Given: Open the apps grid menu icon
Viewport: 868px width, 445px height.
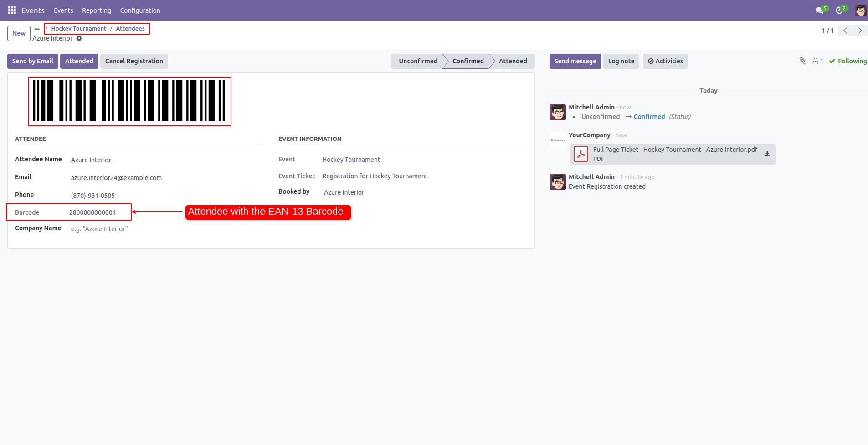Looking at the screenshot, I should [12, 10].
